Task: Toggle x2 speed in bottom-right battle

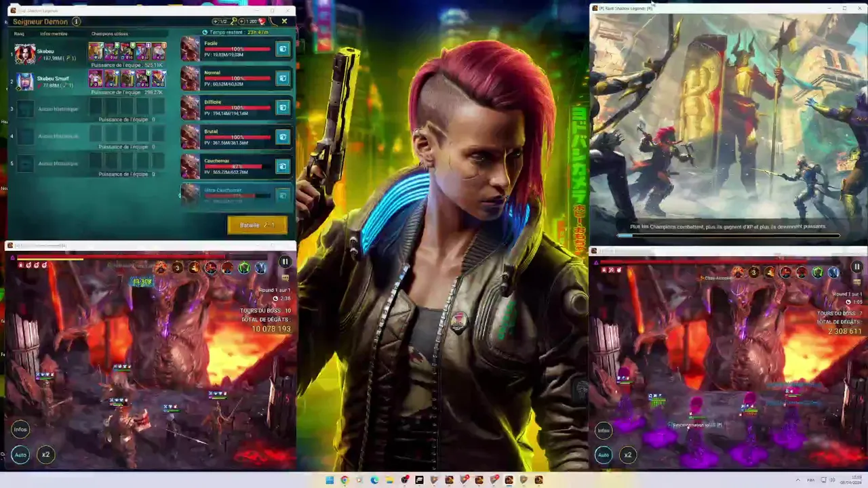Action: (x=628, y=455)
